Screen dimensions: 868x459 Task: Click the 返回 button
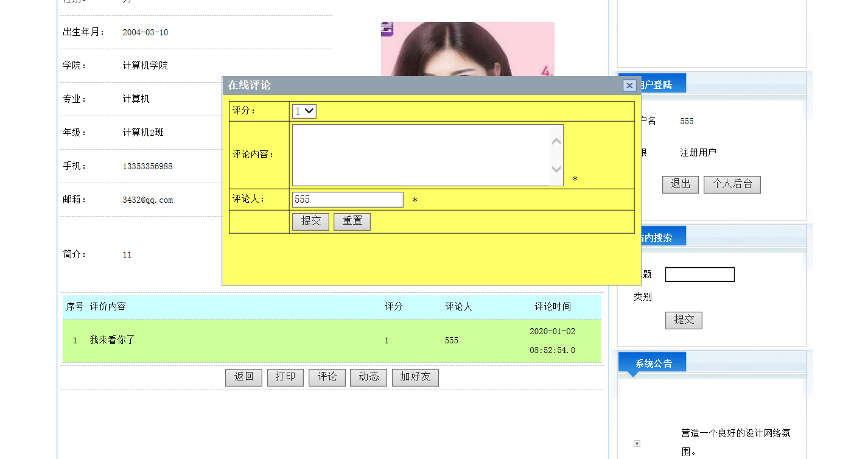pos(243,377)
